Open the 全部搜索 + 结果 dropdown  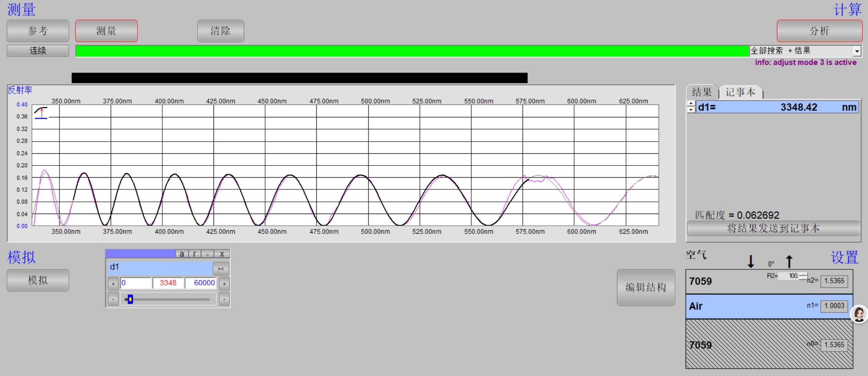pos(857,51)
